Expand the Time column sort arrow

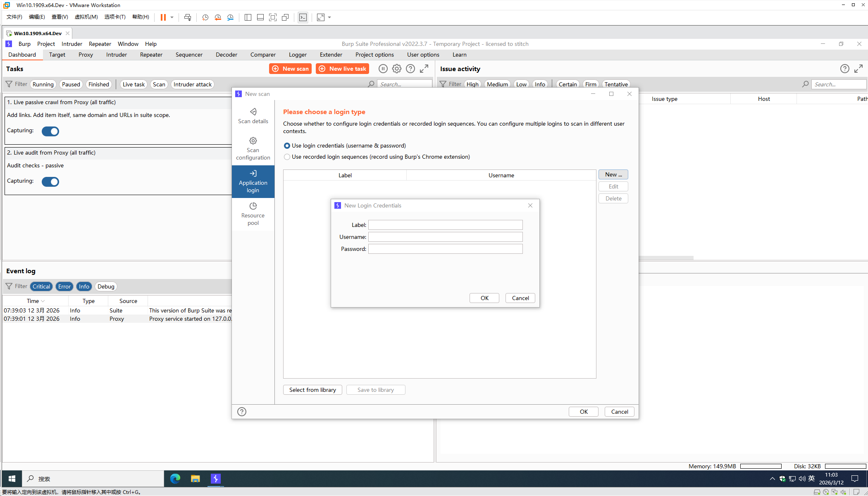43,301
